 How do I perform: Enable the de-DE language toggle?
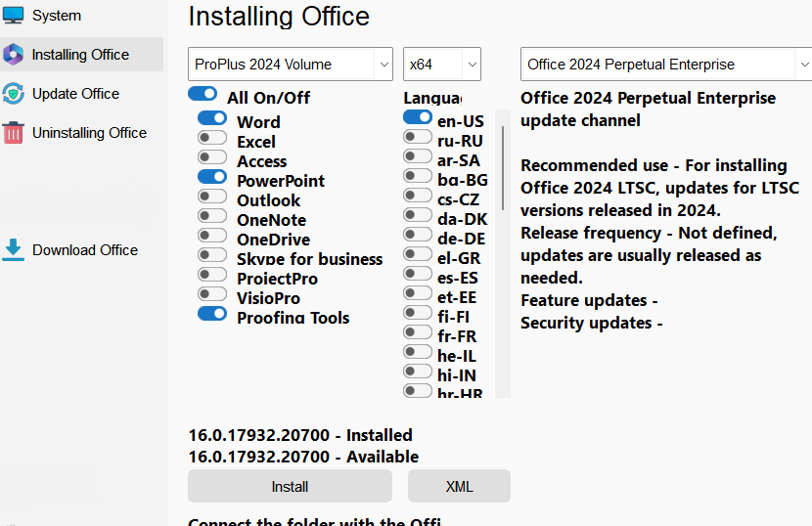point(418,235)
